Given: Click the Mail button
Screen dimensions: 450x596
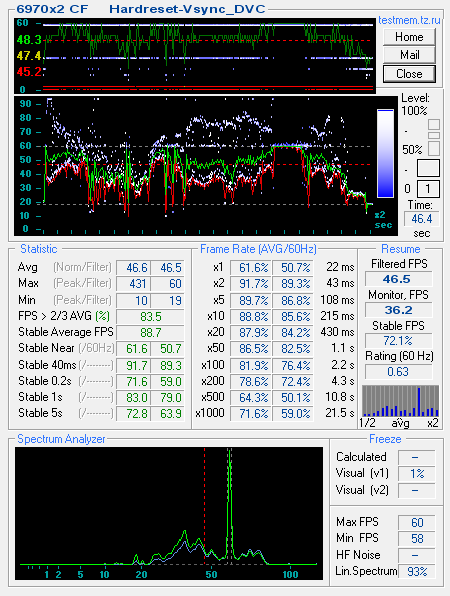Looking at the screenshot, I should point(409,55).
